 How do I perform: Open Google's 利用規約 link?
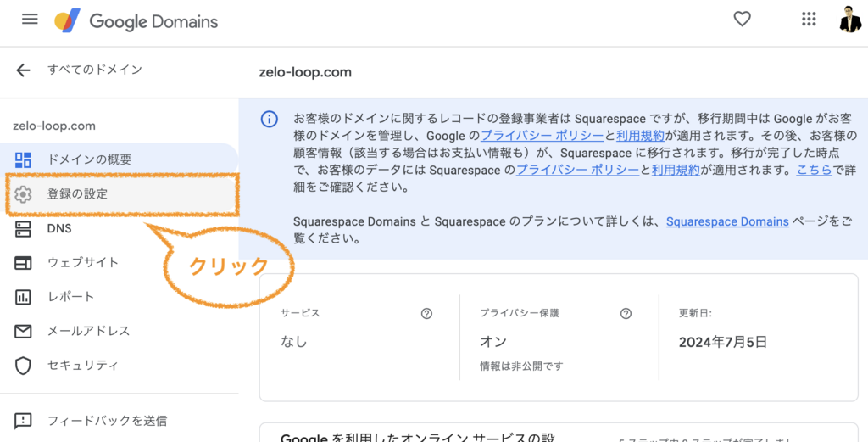coord(640,137)
